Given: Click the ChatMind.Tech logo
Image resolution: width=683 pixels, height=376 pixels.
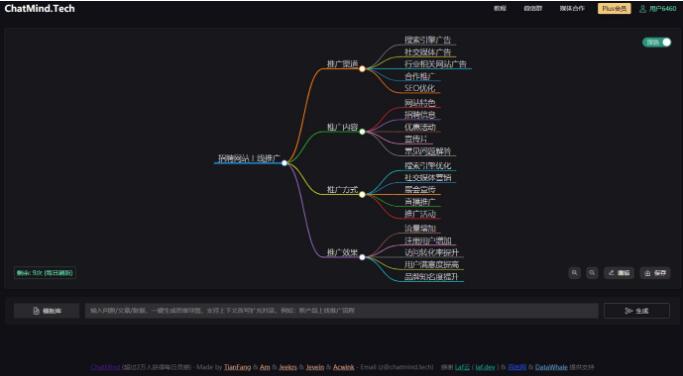Looking at the screenshot, I should click(40, 8).
